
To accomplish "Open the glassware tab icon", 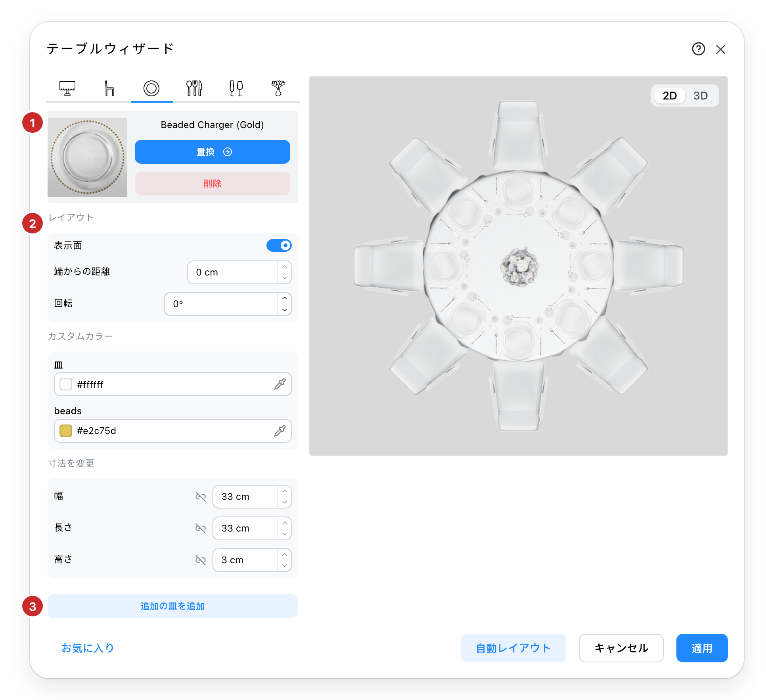I will (x=236, y=88).
